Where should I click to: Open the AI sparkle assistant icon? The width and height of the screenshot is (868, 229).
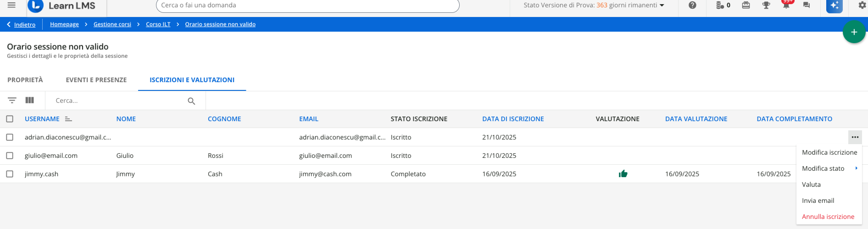(834, 6)
